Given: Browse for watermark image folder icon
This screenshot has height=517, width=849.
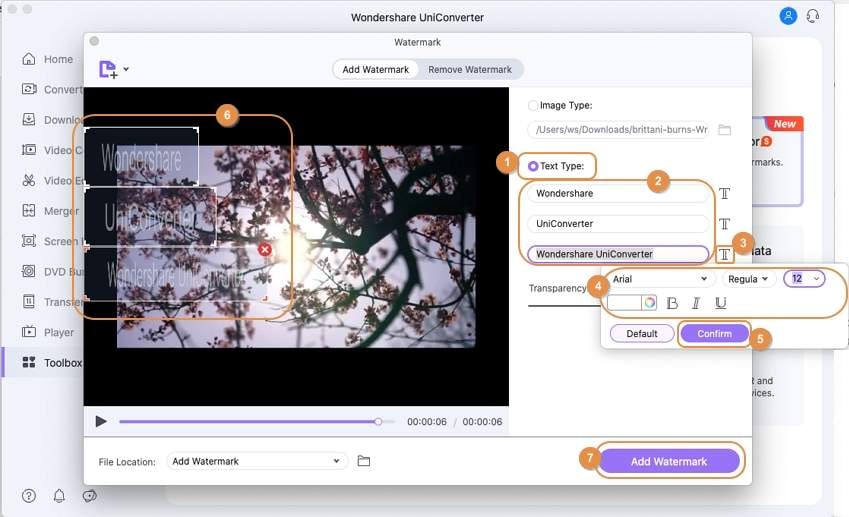Looking at the screenshot, I should (724, 130).
